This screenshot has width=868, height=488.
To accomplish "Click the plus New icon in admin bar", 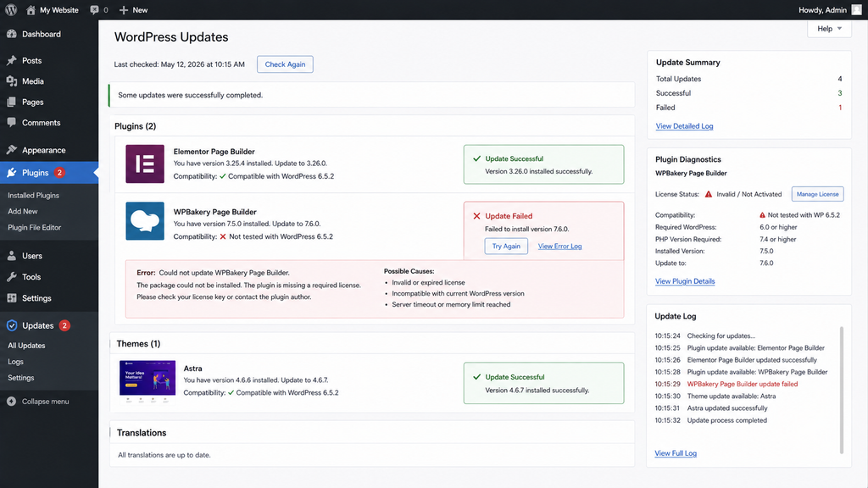I will [124, 10].
